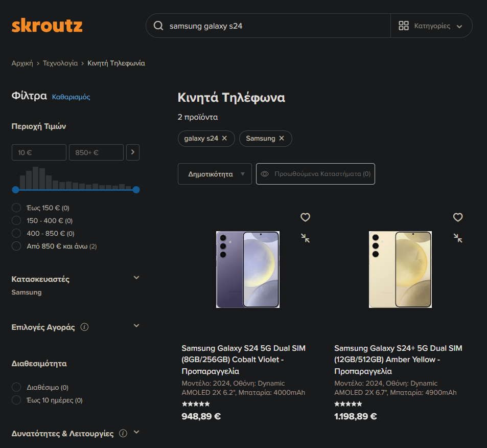Go to Τεχνολογία breadcrumb

[x=60, y=63]
